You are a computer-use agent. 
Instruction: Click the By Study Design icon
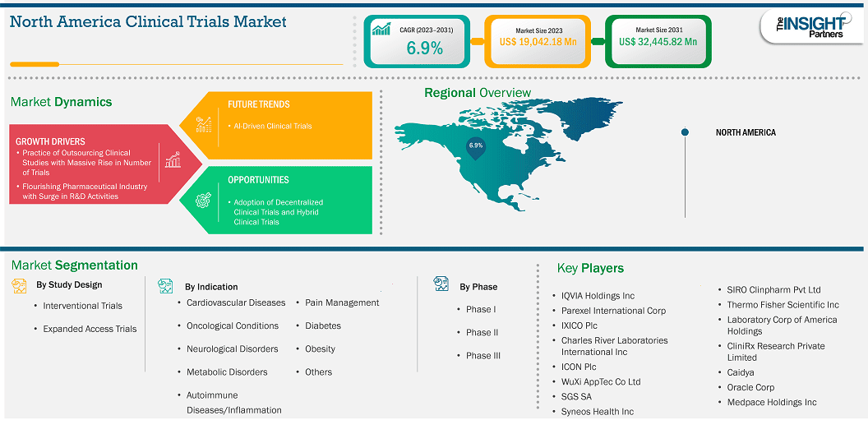pyautogui.click(x=20, y=286)
